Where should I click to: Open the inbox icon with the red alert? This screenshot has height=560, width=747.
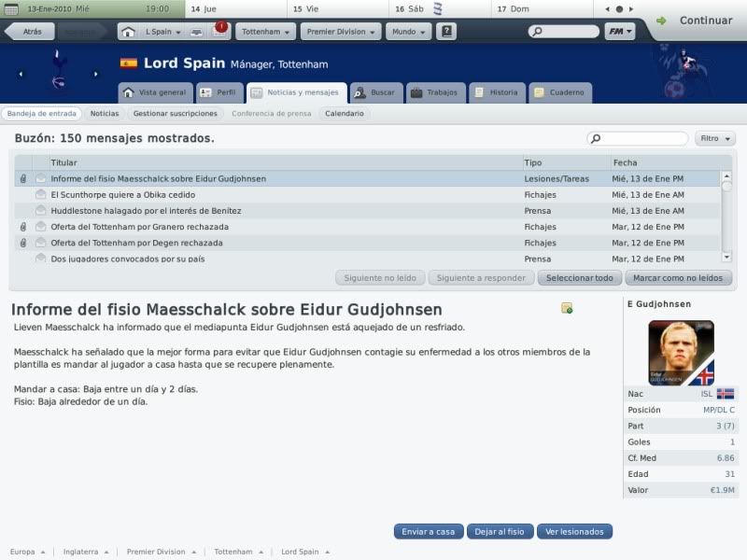coord(219,31)
